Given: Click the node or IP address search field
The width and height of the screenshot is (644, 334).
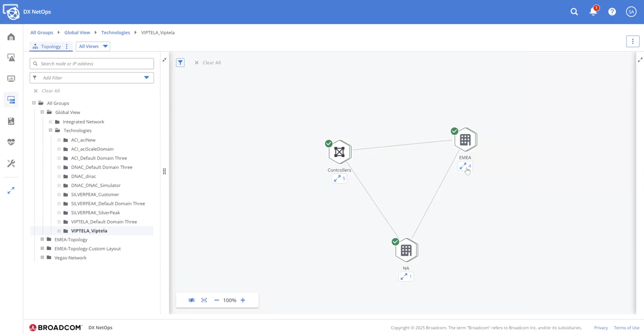Looking at the screenshot, I should click(91, 64).
